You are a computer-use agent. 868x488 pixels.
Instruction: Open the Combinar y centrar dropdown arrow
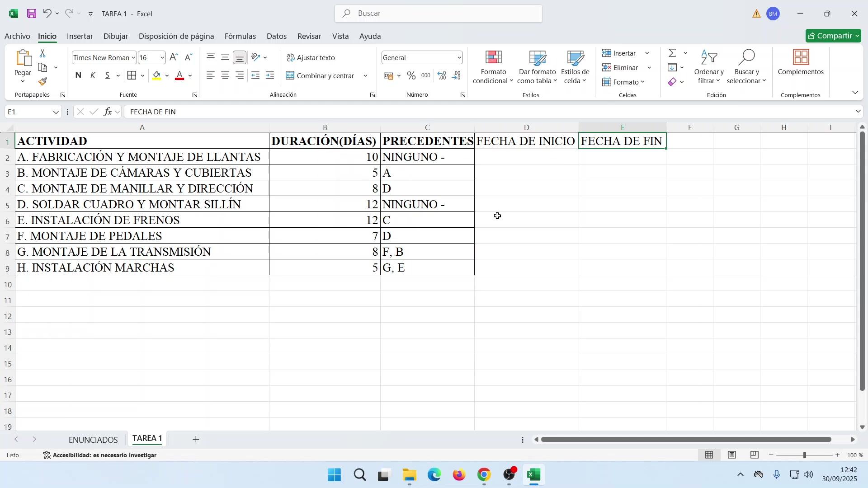pos(366,76)
